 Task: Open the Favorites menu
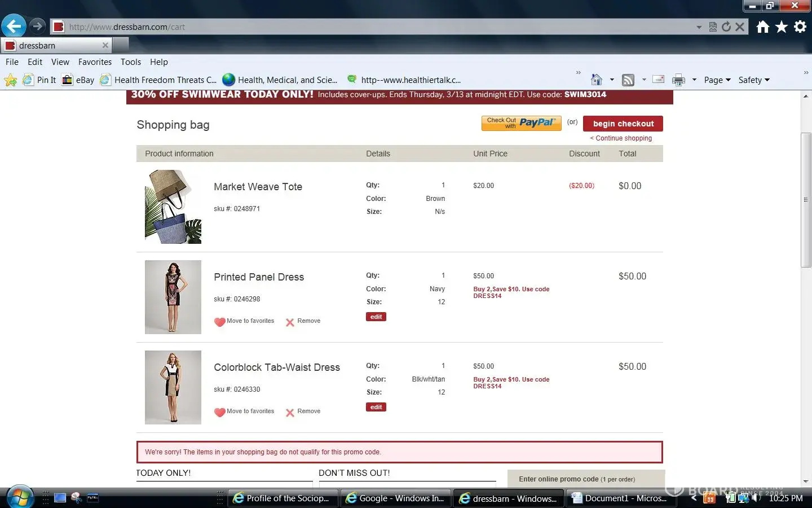[95, 62]
